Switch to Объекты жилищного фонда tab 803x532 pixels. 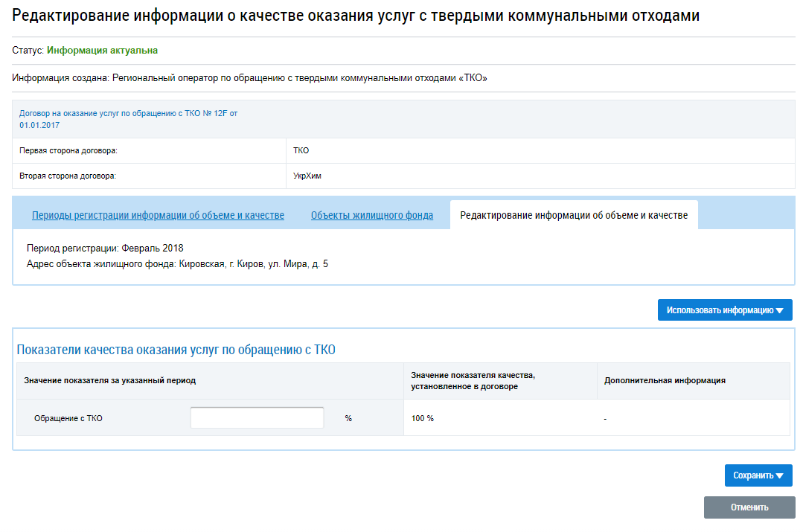(371, 216)
